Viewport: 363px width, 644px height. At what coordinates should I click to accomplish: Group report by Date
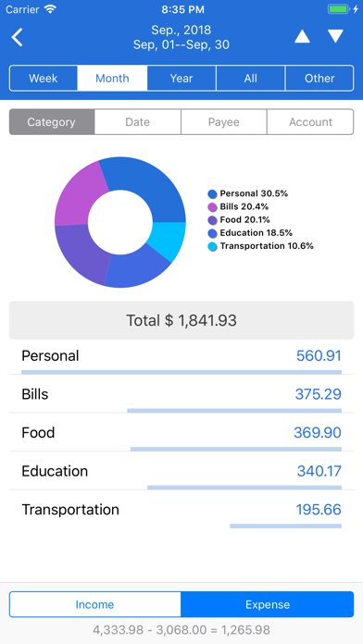[x=138, y=122]
